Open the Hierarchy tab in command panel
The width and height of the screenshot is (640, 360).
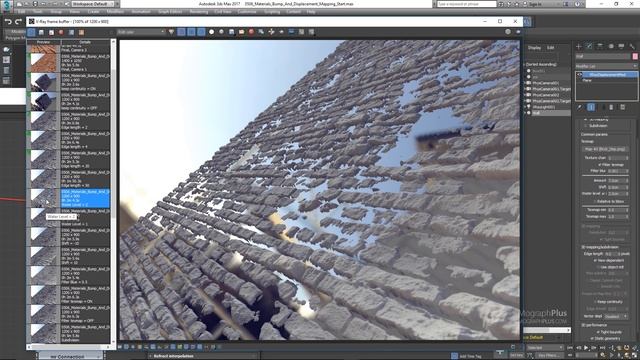click(x=600, y=47)
